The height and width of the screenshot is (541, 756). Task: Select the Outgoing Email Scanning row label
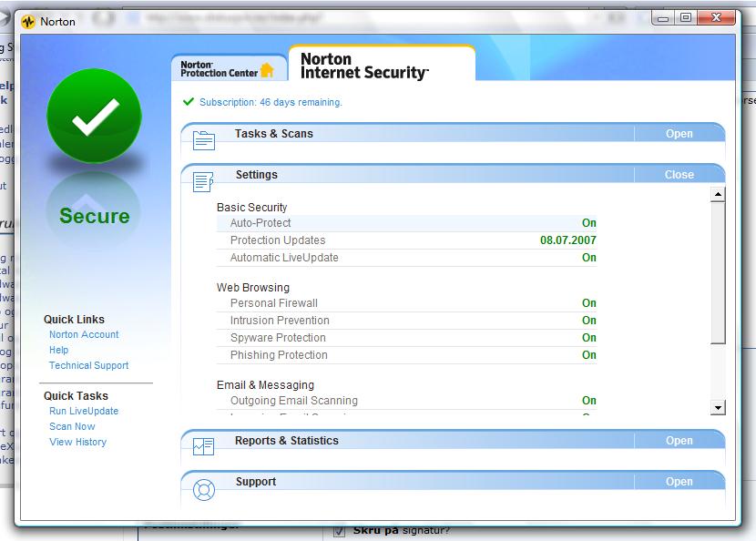(x=294, y=400)
